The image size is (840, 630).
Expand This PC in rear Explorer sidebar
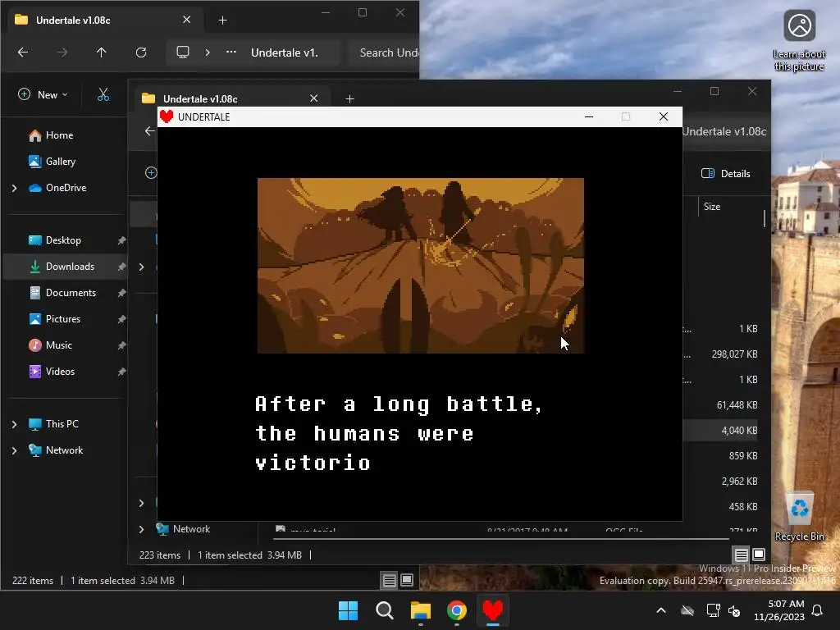pos(15,424)
